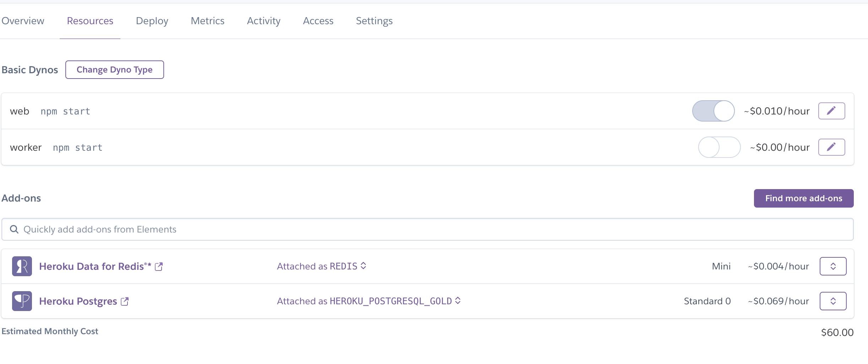The width and height of the screenshot is (868, 364).
Task: Open Heroku Postgres link
Action: (x=78, y=301)
